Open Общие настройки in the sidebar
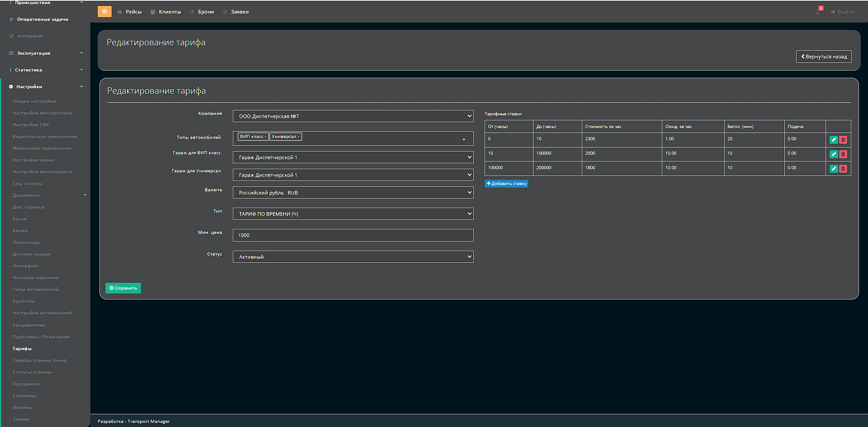This screenshot has width=868, height=427. click(x=34, y=101)
